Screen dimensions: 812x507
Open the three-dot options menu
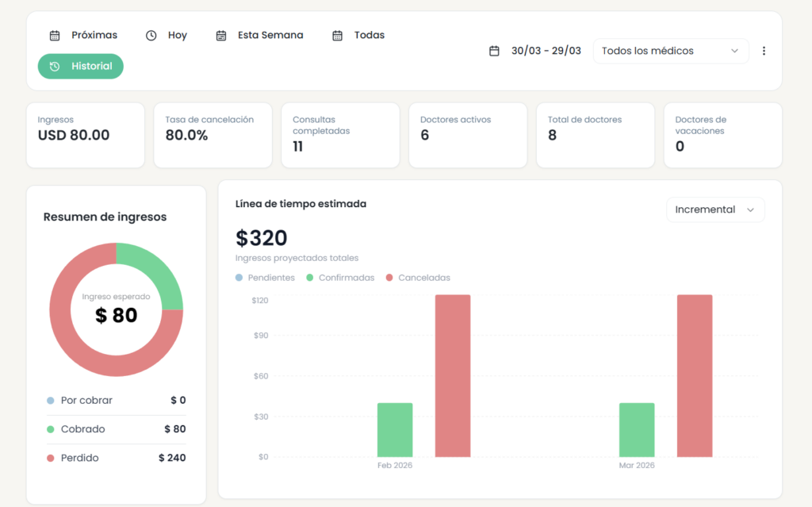pos(764,51)
